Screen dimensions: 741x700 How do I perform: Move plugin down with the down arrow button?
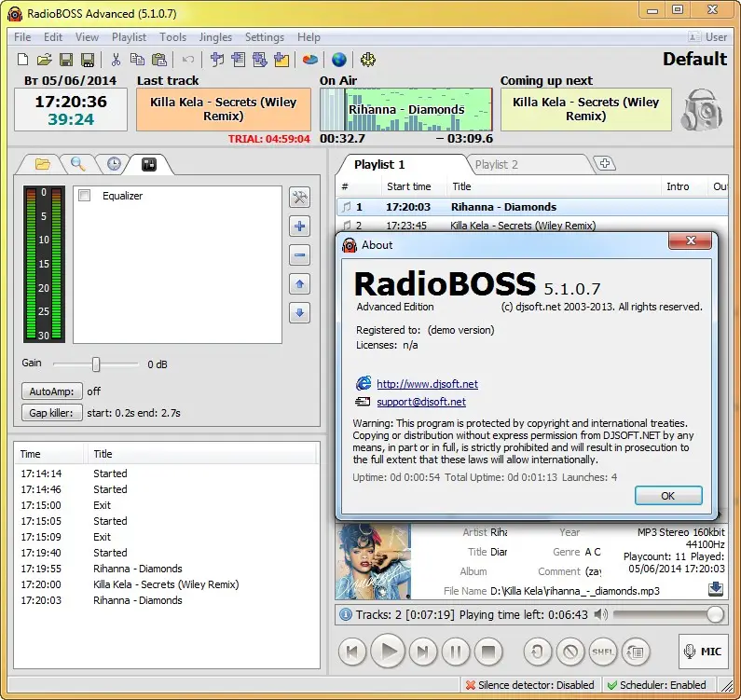pyautogui.click(x=299, y=313)
